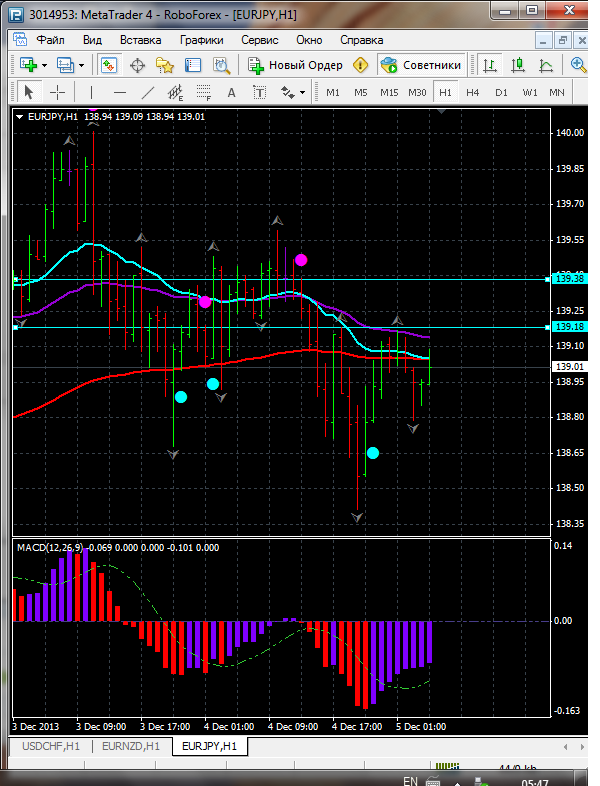Expand the Profiles dropdown arrow
Viewport: 600px width, 786px height.
82,66
